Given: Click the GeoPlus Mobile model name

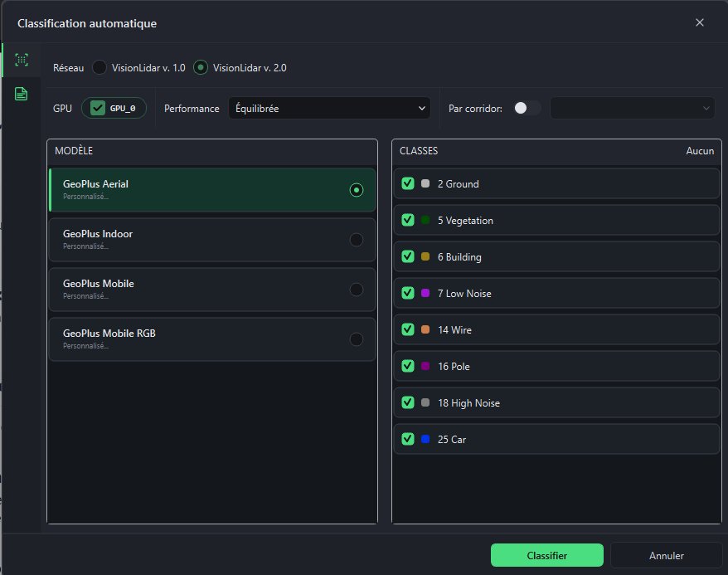Looking at the screenshot, I should [99, 283].
